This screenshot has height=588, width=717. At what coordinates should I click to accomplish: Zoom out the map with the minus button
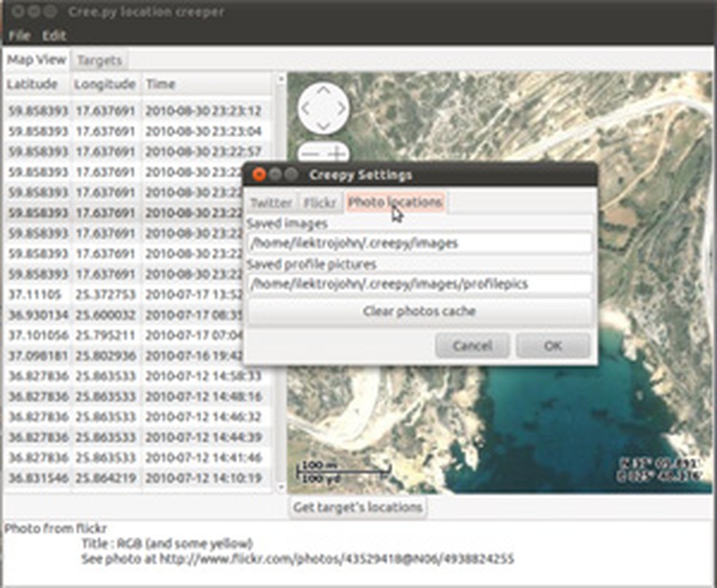pyautogui.click(x=310, y=154)
